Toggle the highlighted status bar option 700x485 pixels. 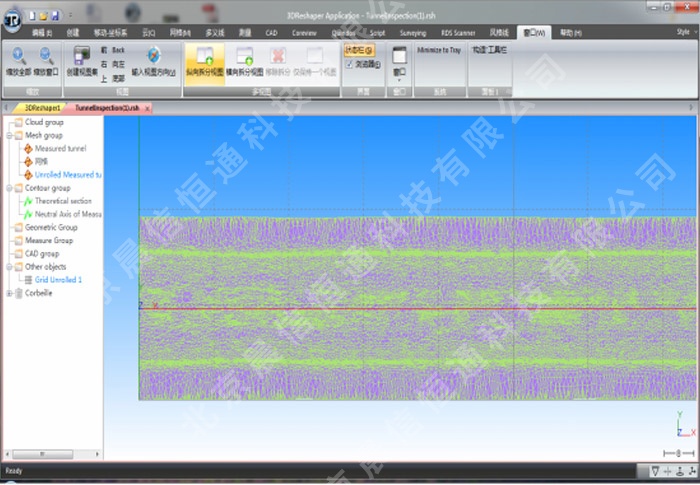[359, 50]
